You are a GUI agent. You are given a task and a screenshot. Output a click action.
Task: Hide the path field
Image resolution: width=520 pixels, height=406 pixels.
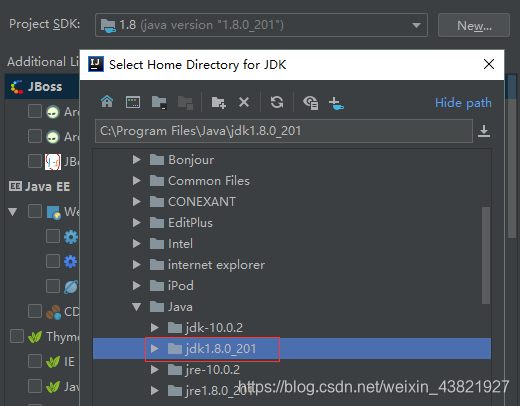tap(463, 103)
